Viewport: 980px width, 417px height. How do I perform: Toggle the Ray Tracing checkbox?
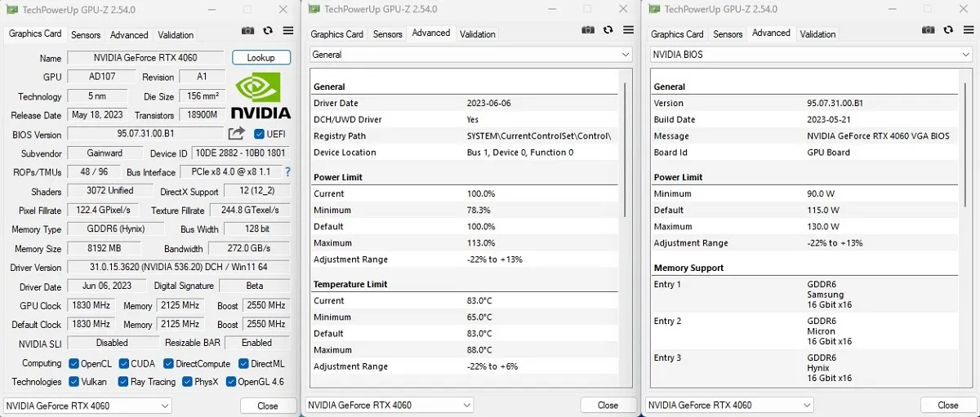click(x=123, y=382)
